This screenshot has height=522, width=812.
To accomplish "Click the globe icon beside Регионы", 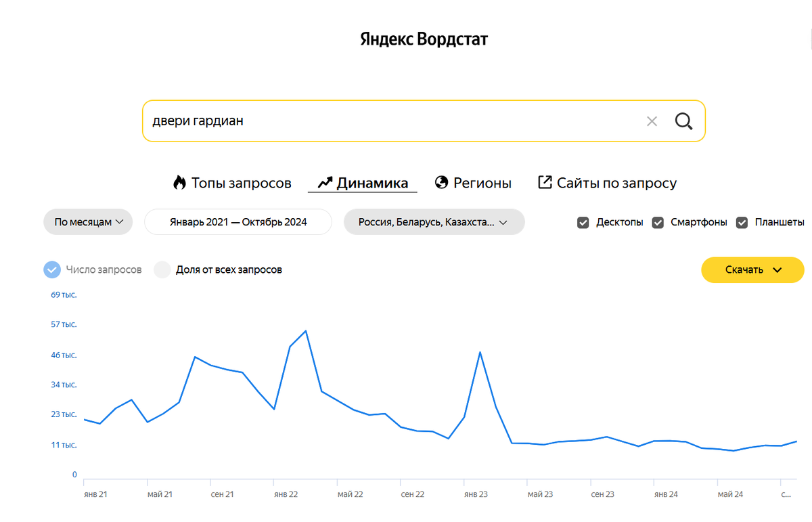I will tap(441, 183).
